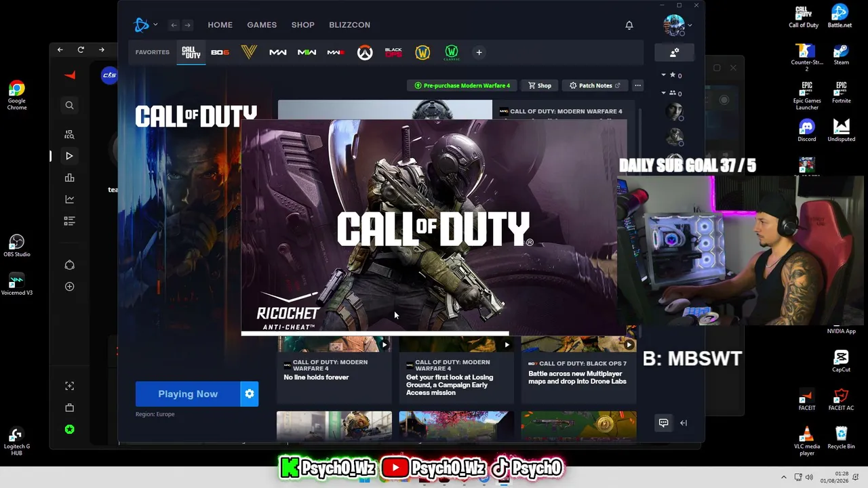This screenshot has width=868, height=488.
Task: Select the MW game tab beside Vanguard
Action: click(277, 52)
